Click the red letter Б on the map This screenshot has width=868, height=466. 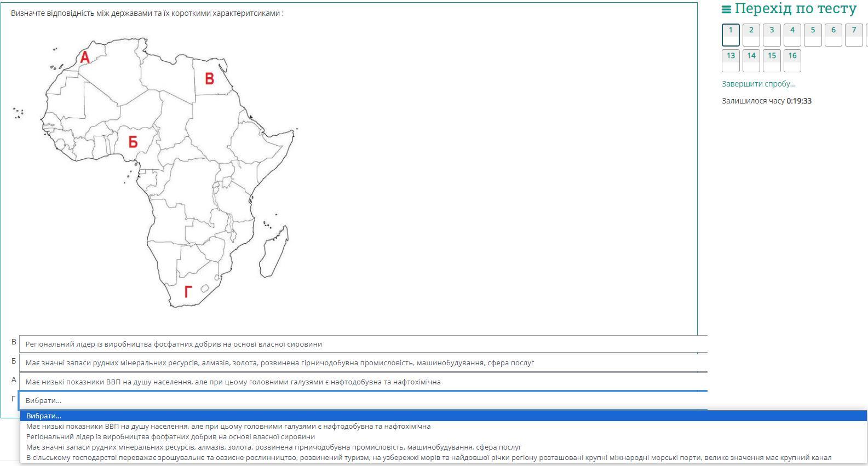pyautogui.click(x=133, y=142)
